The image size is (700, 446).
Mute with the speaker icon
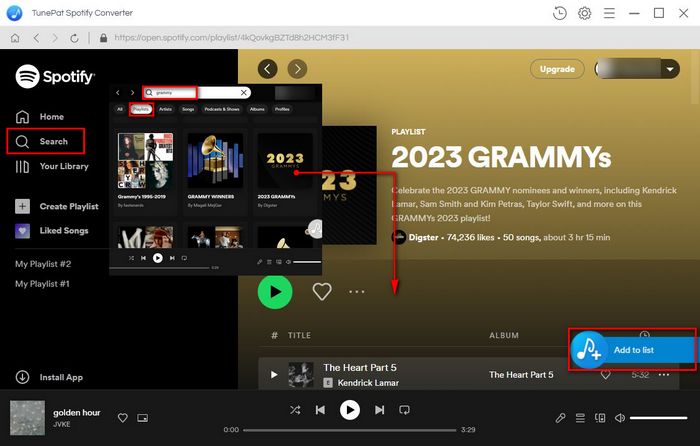pyautogui.click(x=620, y=418)
